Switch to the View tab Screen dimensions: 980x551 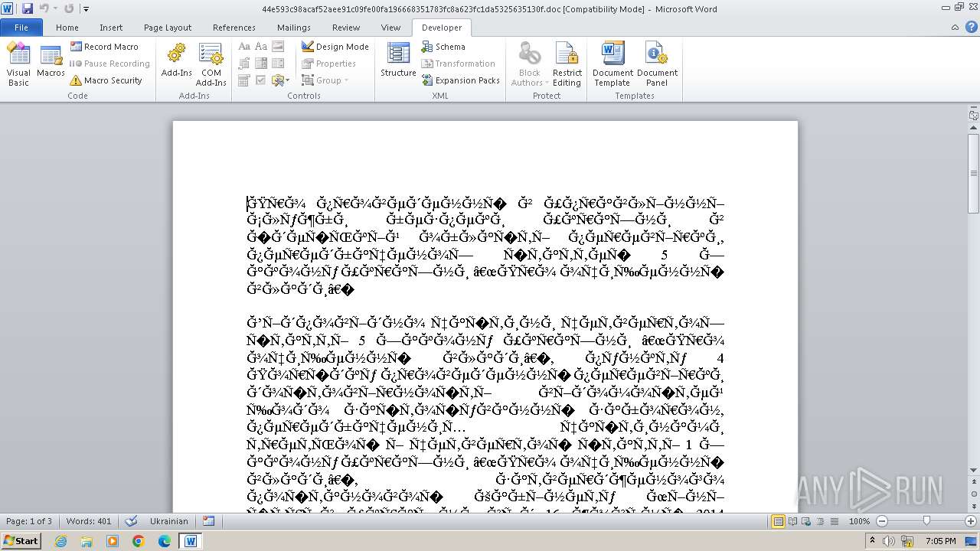pos(390,28)
